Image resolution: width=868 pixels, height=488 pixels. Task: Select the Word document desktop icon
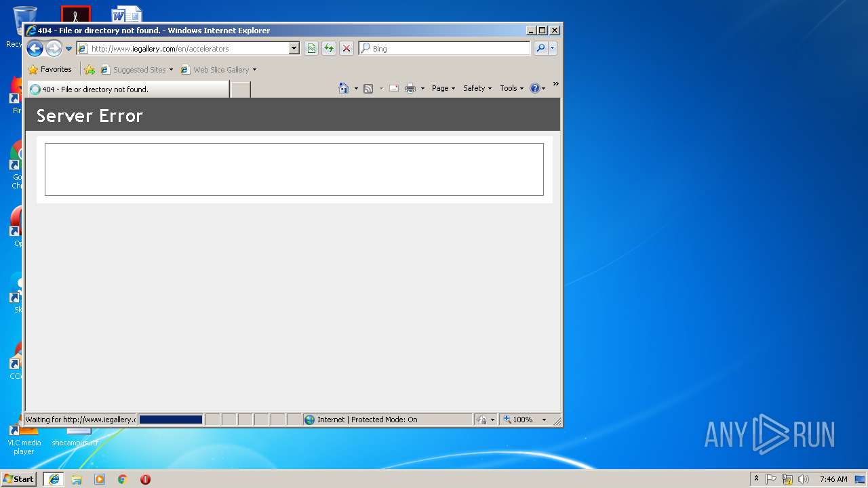click(127, 14)
